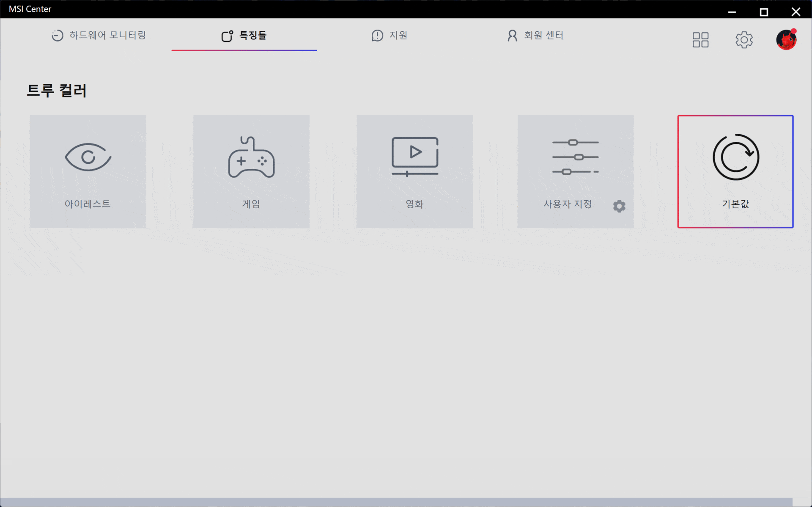Click the 게임 label text
Image resolution: width=812 pixels, height=507 pixels.
[251, 204]
